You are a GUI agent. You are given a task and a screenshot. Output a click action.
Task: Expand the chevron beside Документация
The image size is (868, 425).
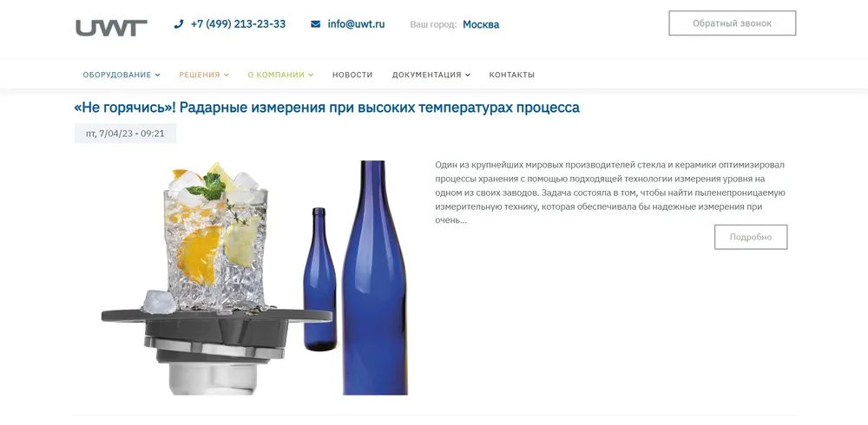point(468,75)
